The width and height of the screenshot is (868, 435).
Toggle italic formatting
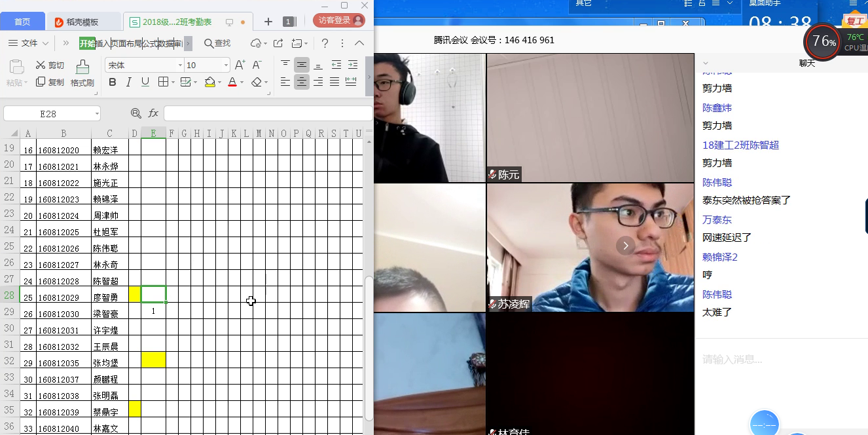tap(129, 82)
